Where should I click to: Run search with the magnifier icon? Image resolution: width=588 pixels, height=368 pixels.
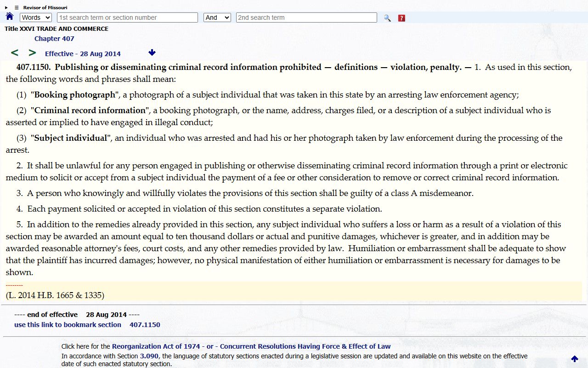387,18
